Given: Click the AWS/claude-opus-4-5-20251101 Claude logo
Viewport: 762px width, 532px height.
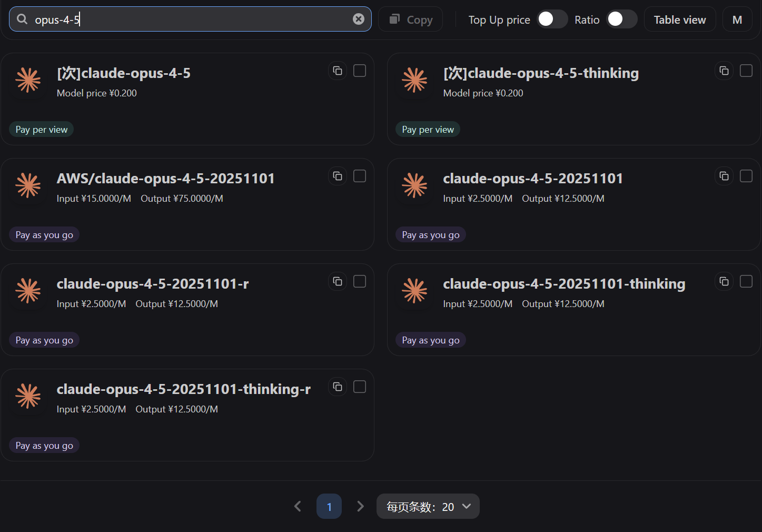Looking at the screenshot, I should [x=28, y=185].
